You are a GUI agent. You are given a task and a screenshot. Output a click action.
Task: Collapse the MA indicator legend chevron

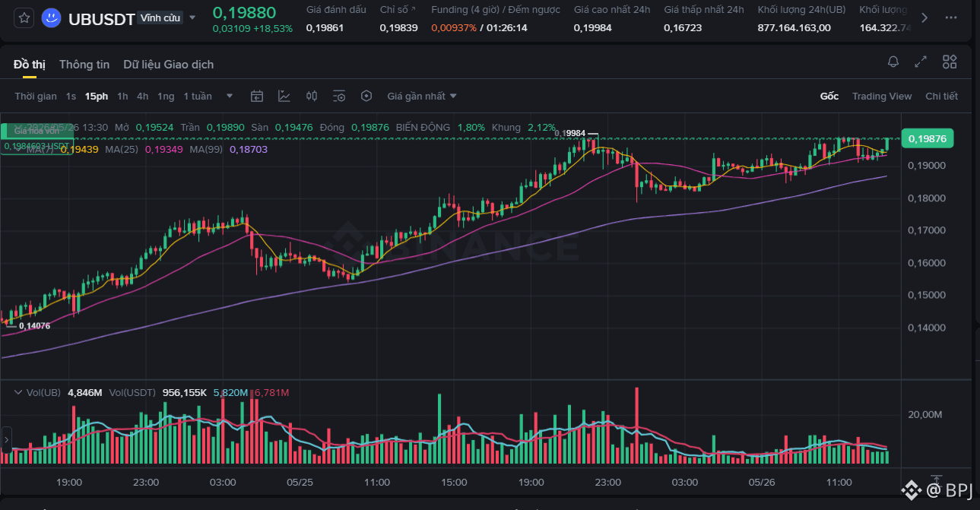click(19, 150)
